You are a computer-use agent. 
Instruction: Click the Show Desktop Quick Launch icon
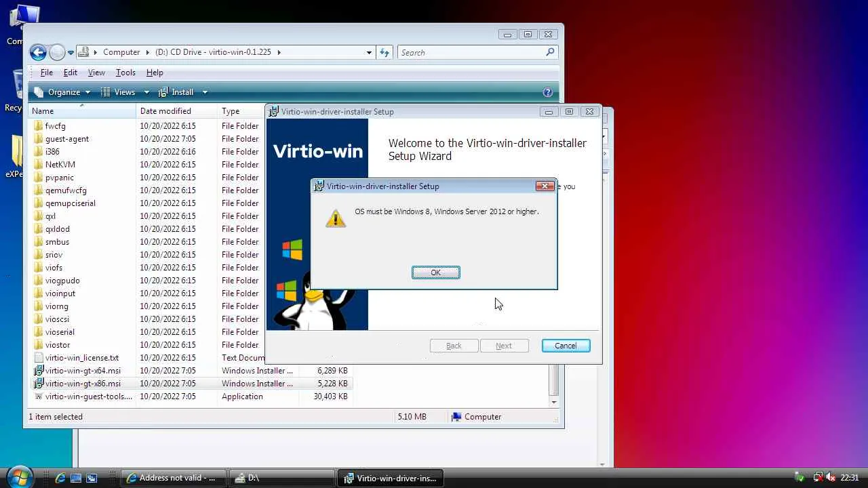coord(76,478)
